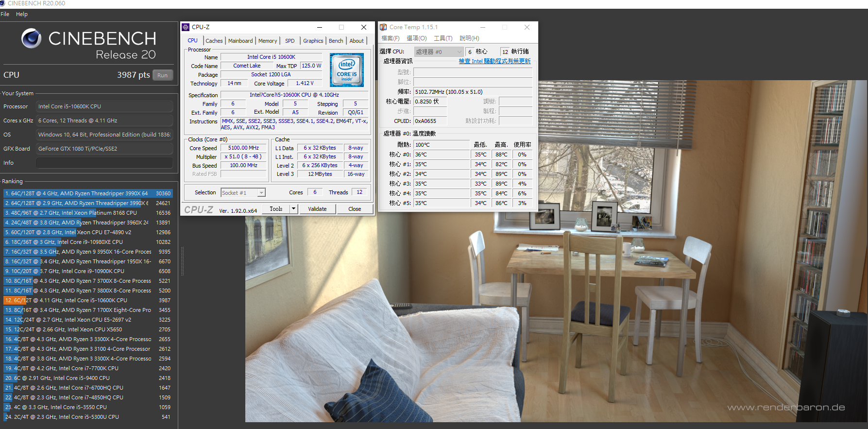
Task: Select ranking row Intel Xeon CPU X5650
Action: coord(88,329)
